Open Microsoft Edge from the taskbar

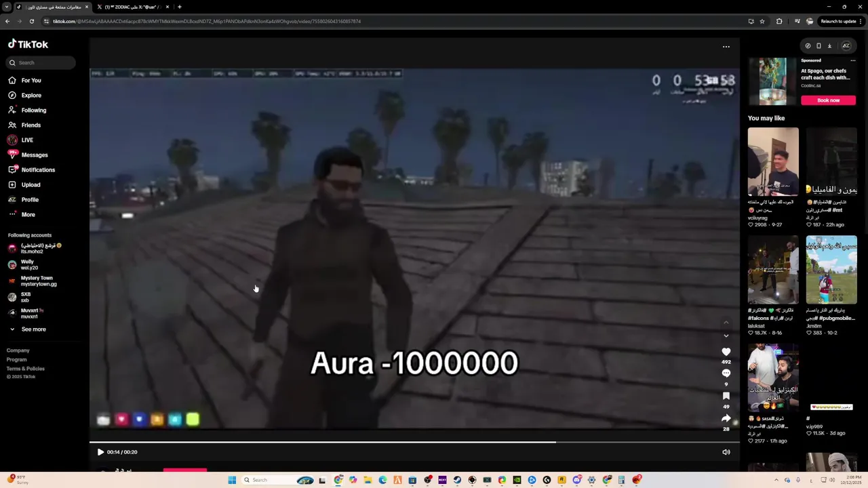pyautogui.click(x=382, y=480)
